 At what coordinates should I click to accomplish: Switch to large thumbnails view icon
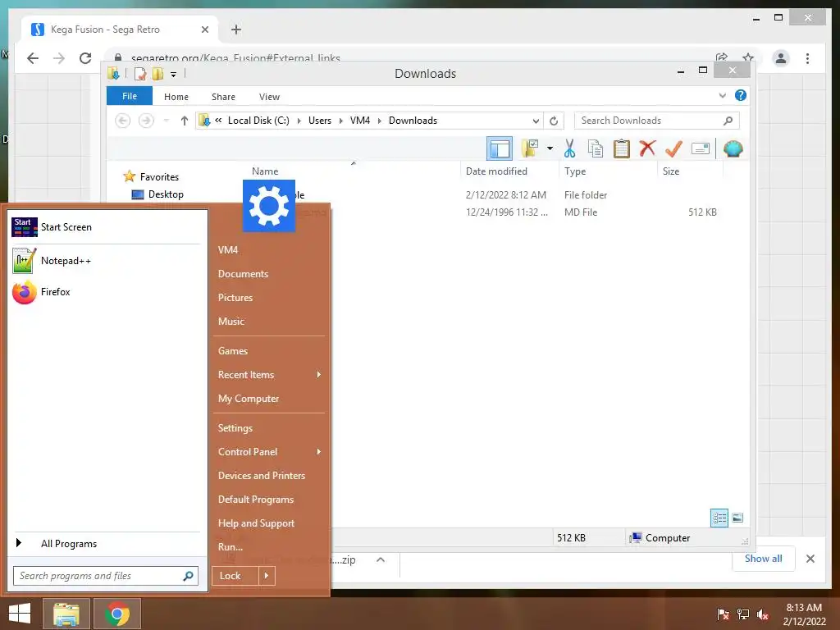737,518
